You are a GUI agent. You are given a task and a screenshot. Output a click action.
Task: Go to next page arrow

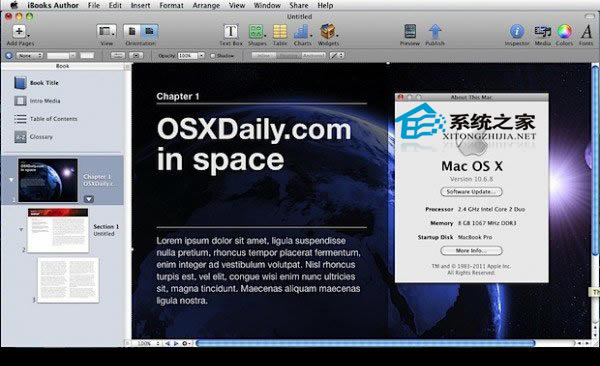click(x=176, y=343)
